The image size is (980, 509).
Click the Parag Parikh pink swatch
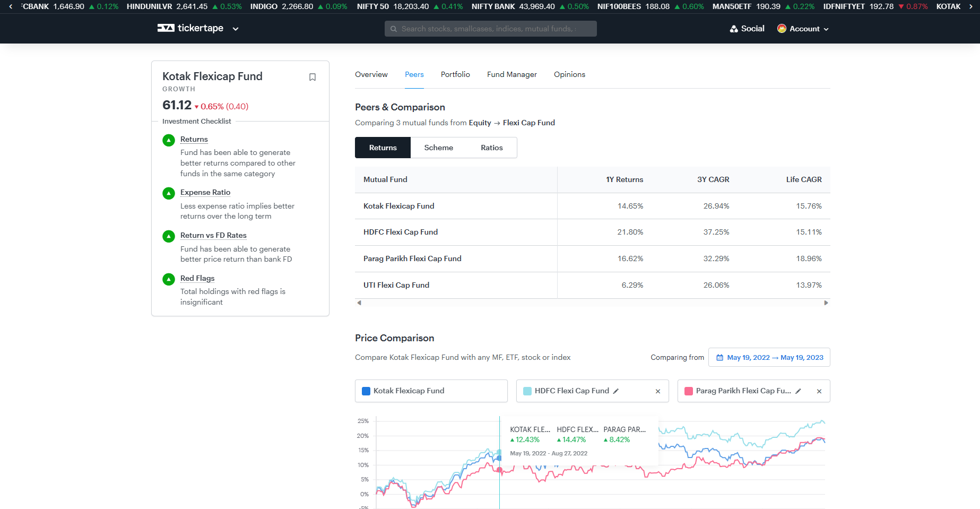click(689, 391)
